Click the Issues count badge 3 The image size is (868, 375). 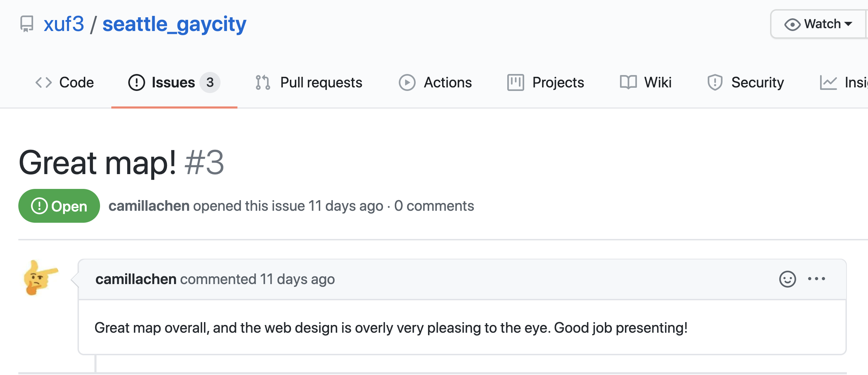(210, 82)
